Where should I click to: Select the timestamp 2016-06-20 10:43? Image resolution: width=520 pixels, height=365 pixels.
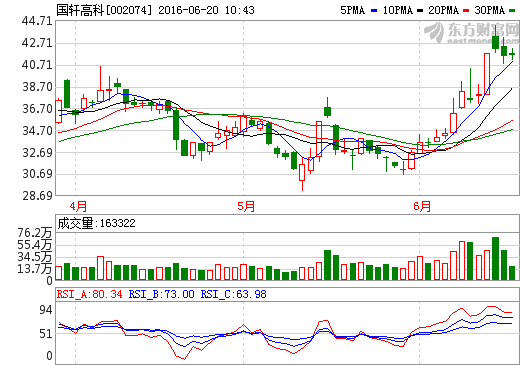pyautogui.click(x=206, y=10)
